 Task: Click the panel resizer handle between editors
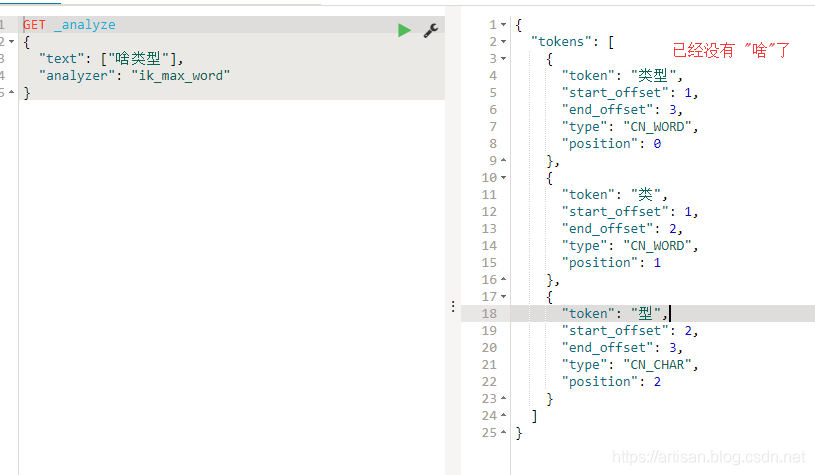[453, 306]
